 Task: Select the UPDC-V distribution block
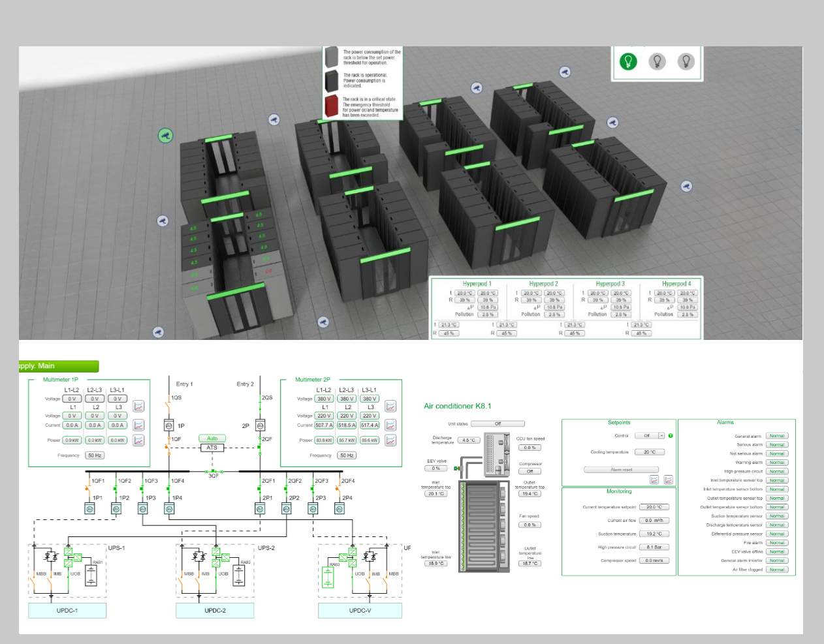click(360, 611)
